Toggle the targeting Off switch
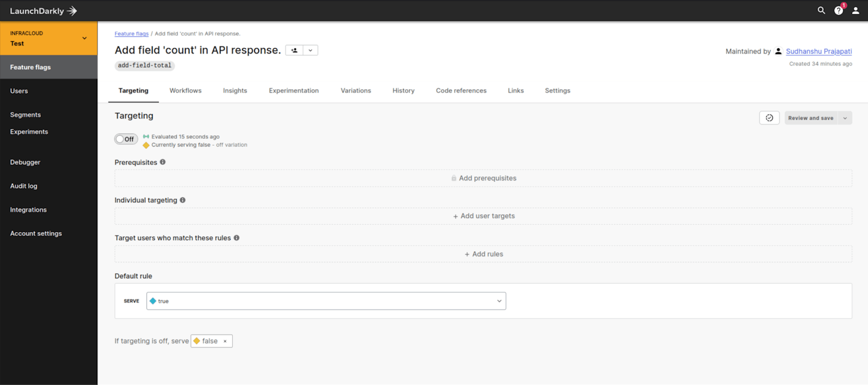The image size is (868, 385). click(126, 139)
